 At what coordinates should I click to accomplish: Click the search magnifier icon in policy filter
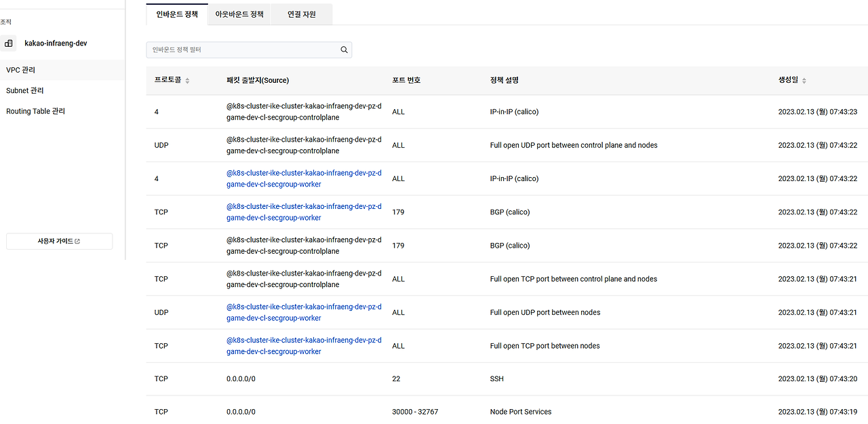click(344, 50)
